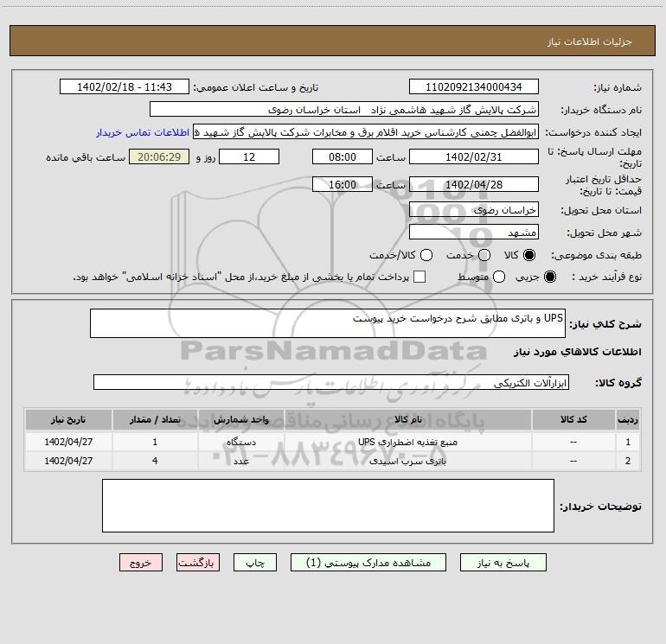Click the واحد شمارش column header
This screenshot has height=644, width=666.
[240, 420]
